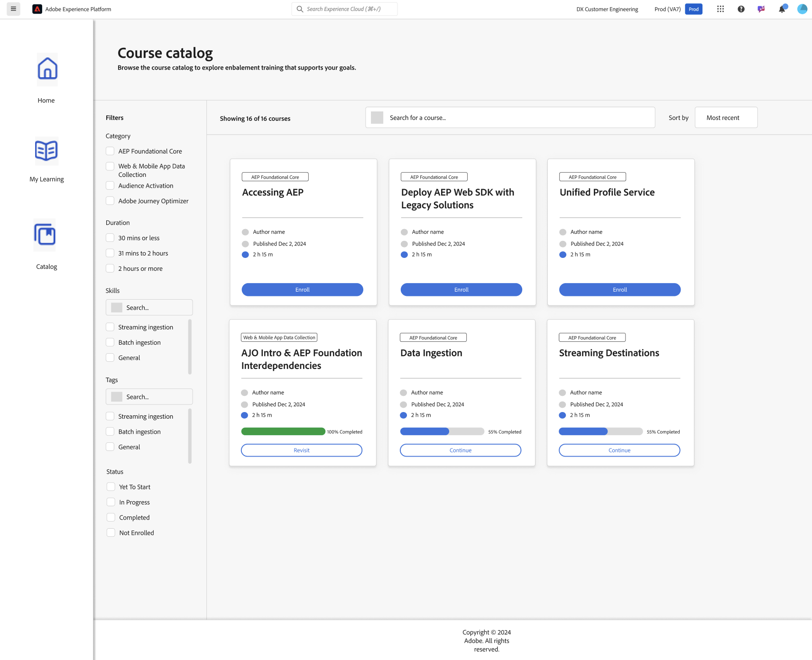Open the Data Ingestion course title
Image resolution: width=812 pixels, height=660 pixels.
click(x=431, y=353)
